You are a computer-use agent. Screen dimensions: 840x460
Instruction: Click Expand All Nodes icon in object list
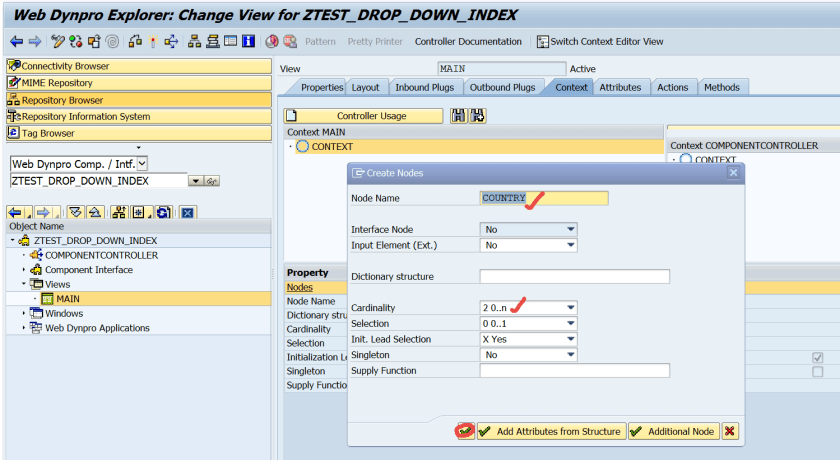click(x=75, y=213)
